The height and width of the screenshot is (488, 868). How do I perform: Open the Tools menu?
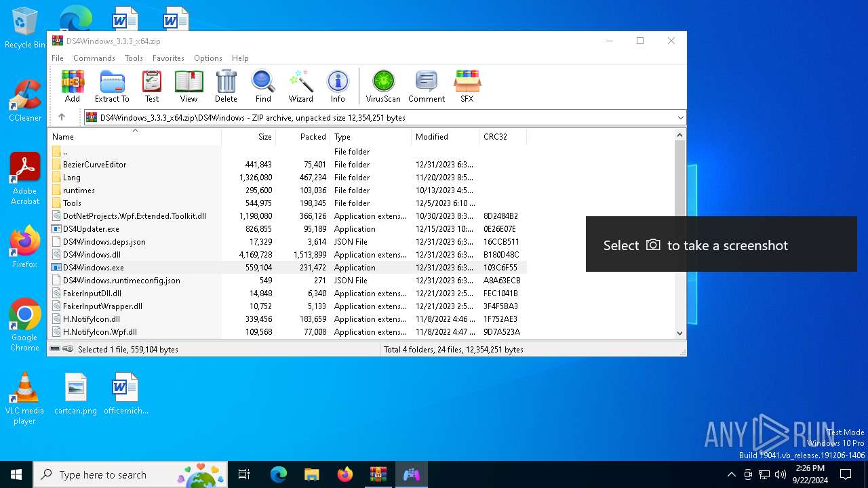134,58
